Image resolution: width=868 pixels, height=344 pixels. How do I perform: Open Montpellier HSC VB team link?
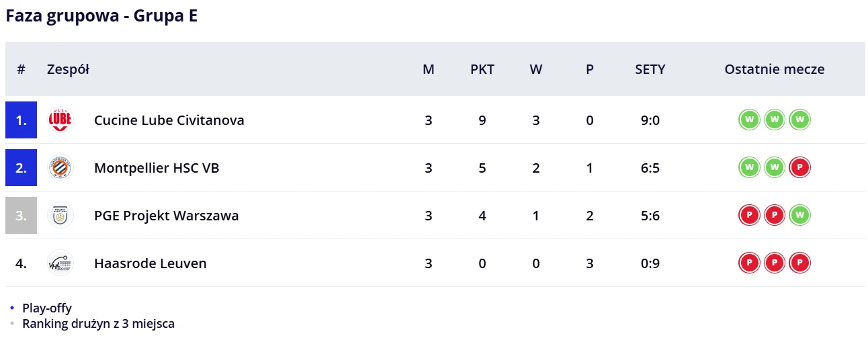pos(157,168)
